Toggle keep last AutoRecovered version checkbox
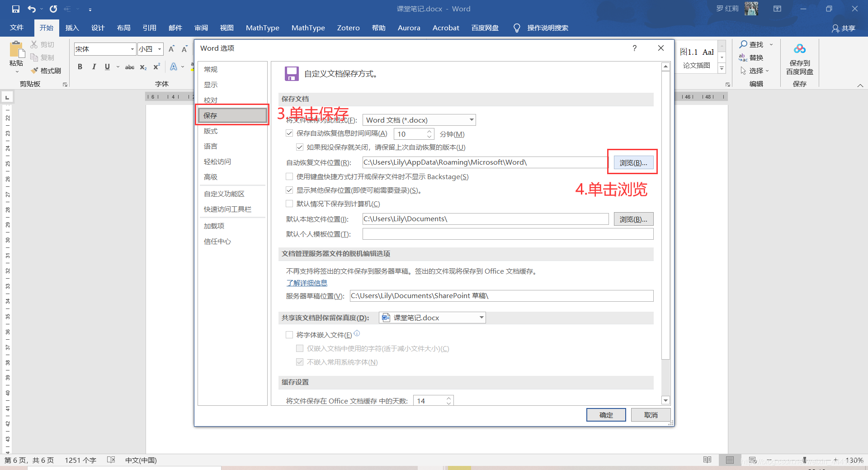The image size is (868, 470). pos(300,147)
